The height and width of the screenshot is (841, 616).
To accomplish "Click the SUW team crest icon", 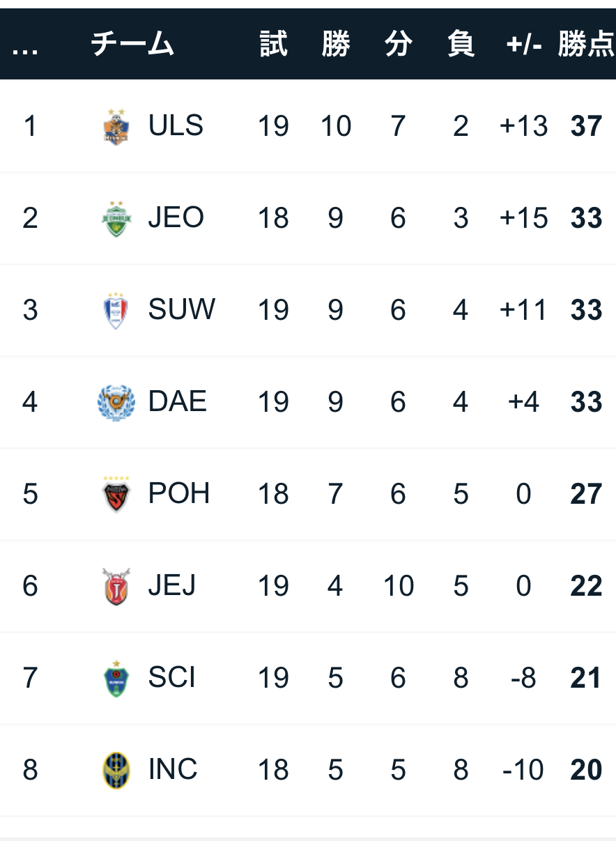I will pos(116,311).
